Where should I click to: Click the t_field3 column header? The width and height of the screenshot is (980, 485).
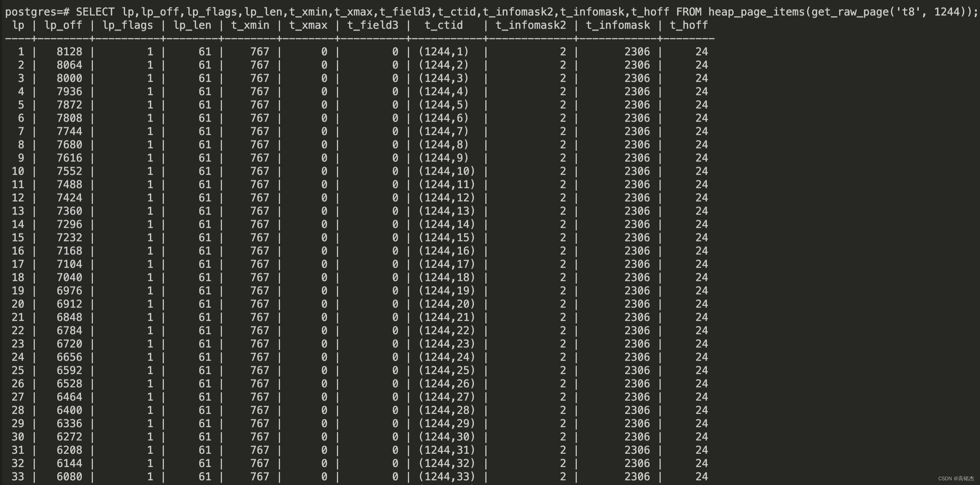(373, 25)
